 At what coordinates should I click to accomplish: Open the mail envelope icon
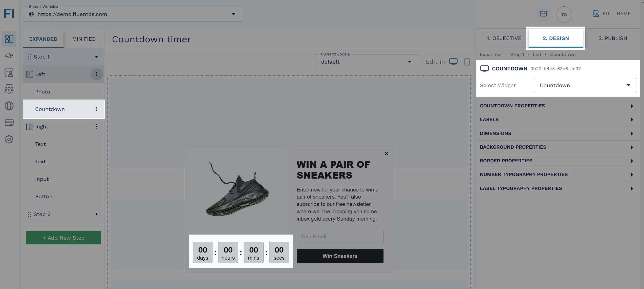543,14
